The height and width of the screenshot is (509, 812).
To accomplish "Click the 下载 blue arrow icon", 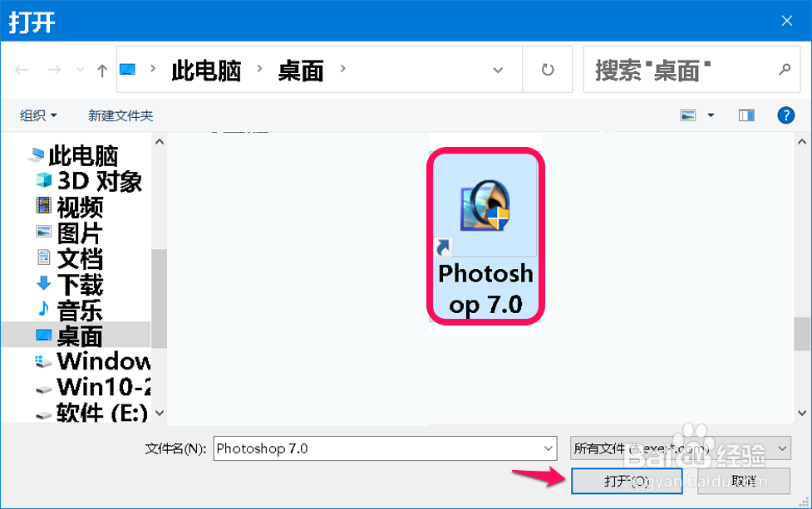I will (x=43, y=283).
